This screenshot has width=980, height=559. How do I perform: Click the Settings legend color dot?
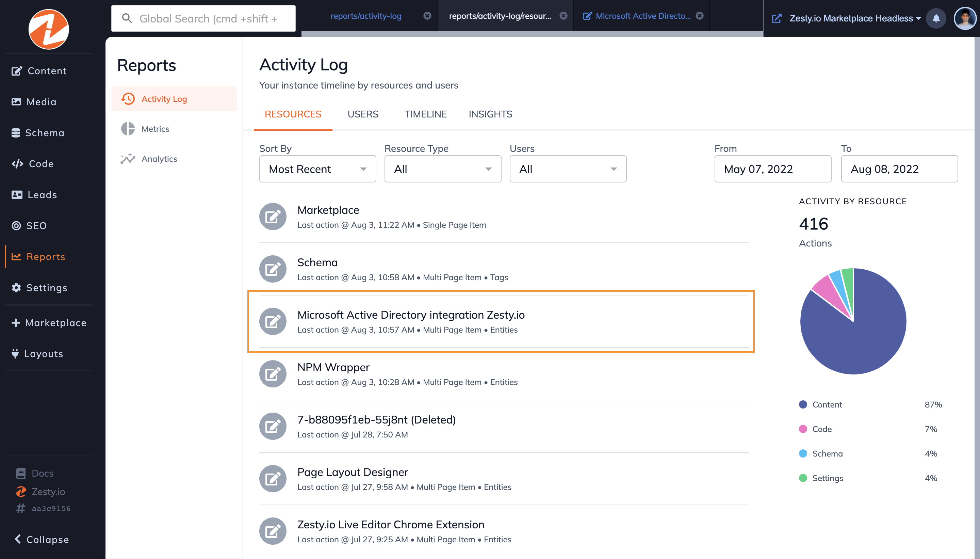(x=803, y=478)
